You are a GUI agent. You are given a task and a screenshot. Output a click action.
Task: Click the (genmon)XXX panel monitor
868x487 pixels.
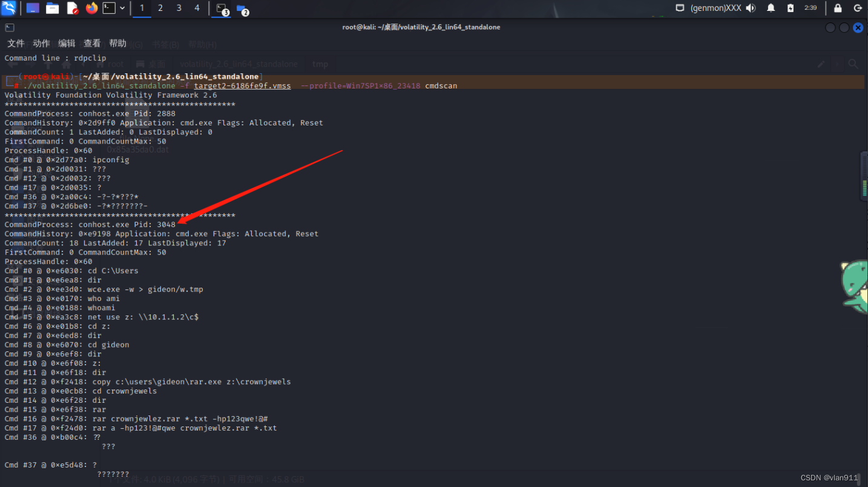click(715, 8)
